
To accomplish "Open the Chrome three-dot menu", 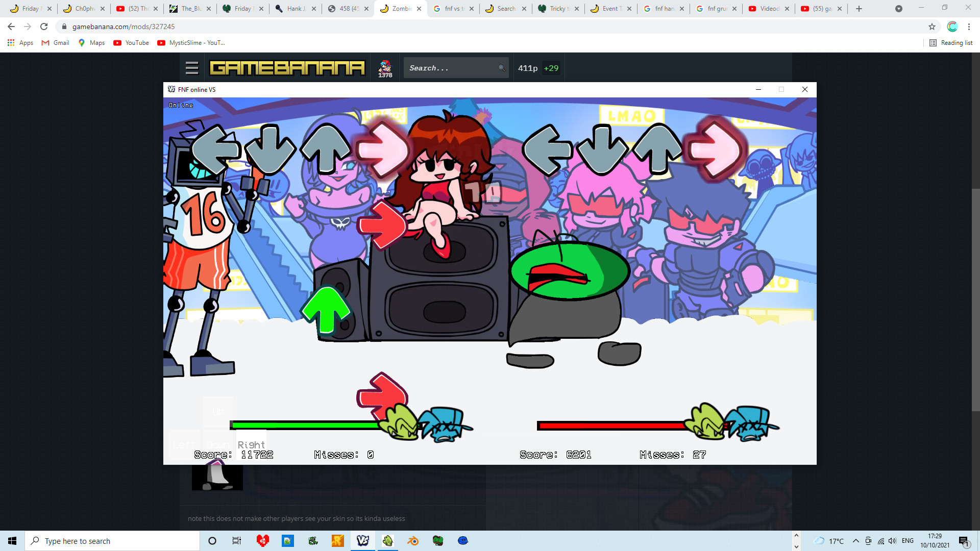I will 969,27.
